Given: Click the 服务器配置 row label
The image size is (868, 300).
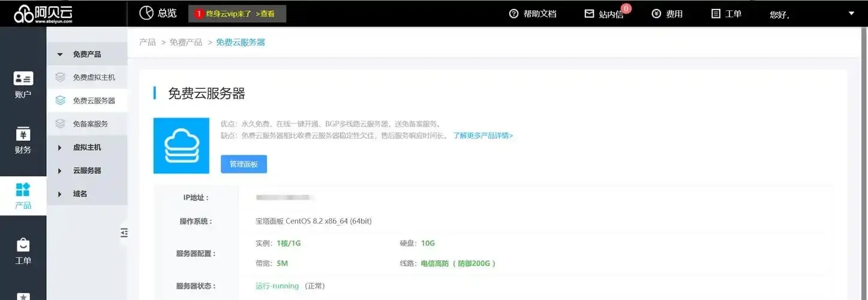Looking at the screenshot, I should click(196, 254).
